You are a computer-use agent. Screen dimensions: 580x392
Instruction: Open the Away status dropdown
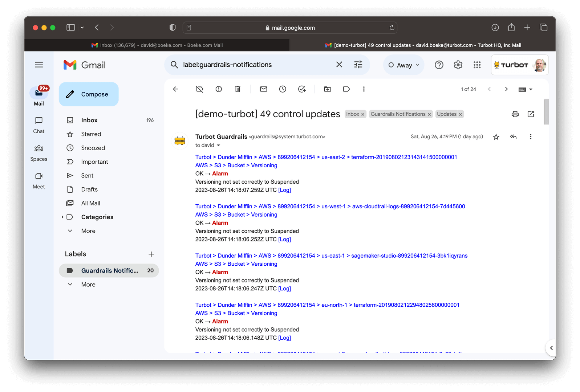point(404,65)
